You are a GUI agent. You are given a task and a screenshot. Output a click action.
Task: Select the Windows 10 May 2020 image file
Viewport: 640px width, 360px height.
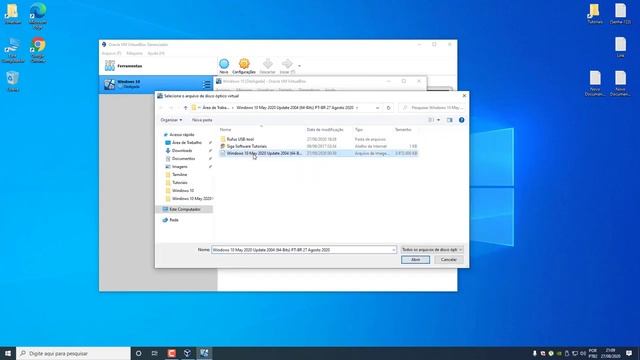[318, 153]
